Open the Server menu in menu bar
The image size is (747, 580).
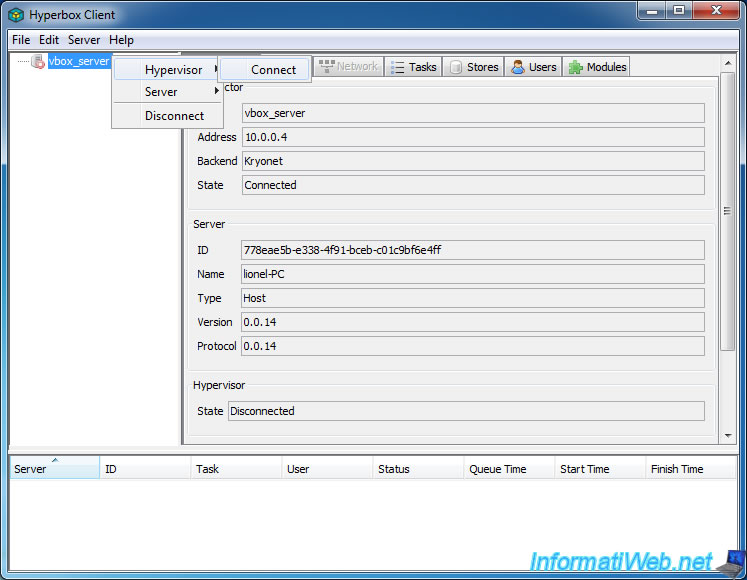(84, 40)
